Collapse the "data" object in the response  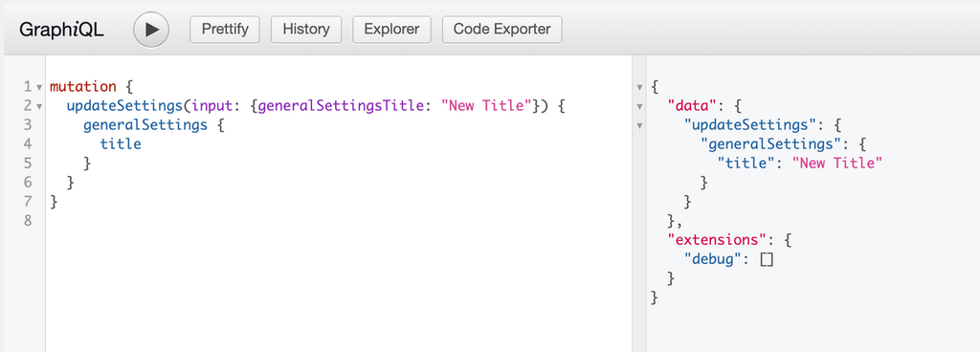[639, 106]
